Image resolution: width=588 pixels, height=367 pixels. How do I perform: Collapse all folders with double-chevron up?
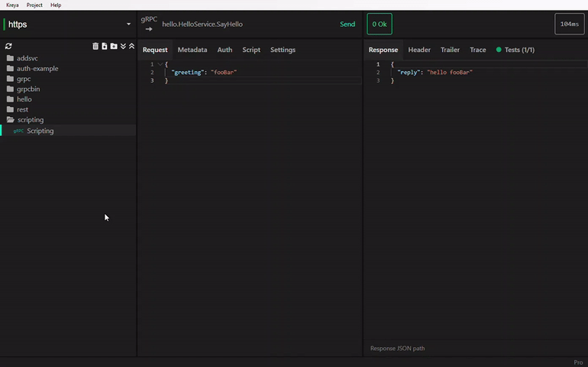tap(131, 46)
